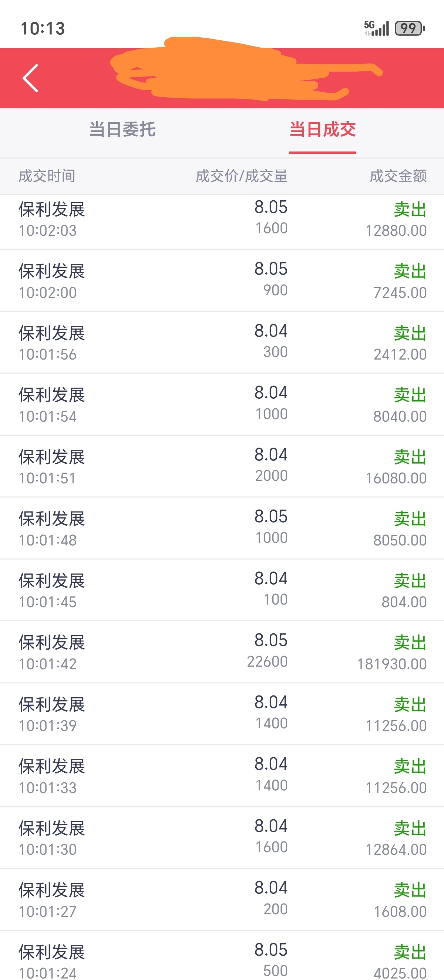Select the 200-share trade worth 1608.00

[x=222, y=900]
